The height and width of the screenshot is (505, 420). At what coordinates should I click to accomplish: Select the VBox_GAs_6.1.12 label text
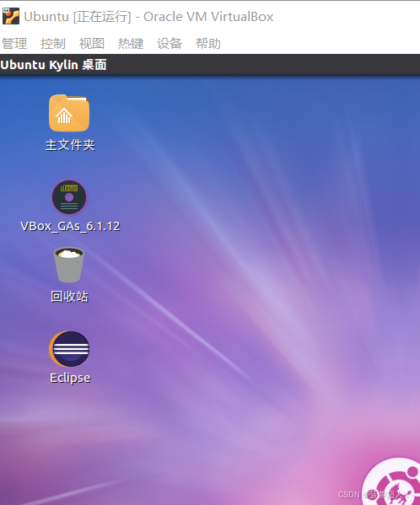[x=70, y=227]
